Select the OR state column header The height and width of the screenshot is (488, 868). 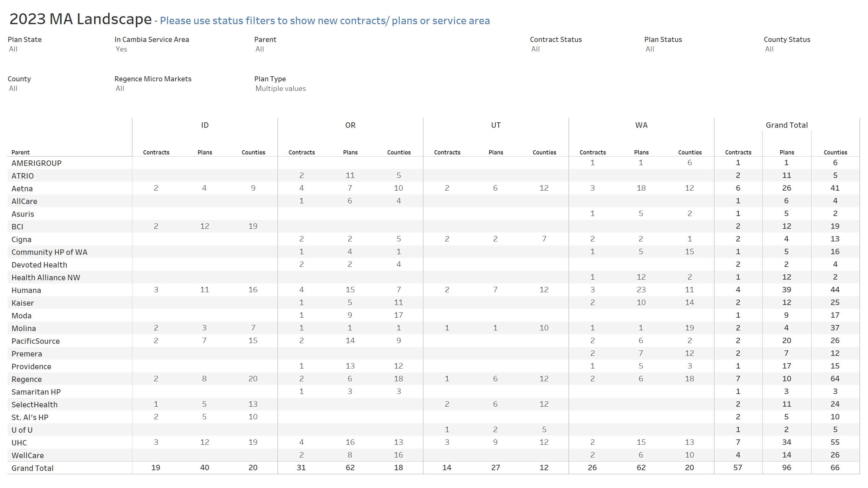(350, 125)
